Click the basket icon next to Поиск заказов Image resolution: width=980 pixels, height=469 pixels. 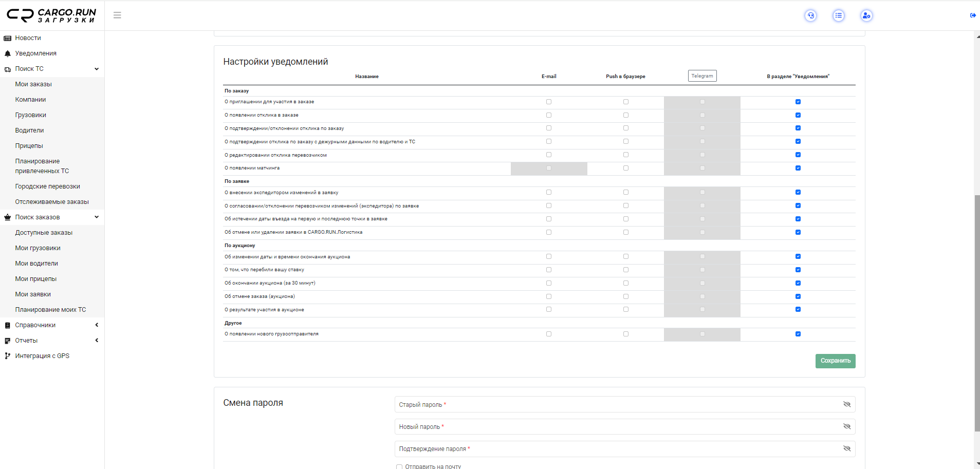pos(8,217)
